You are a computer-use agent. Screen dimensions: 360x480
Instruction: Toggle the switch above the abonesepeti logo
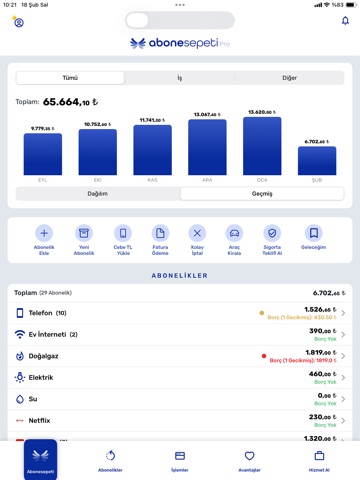coord(180,20)
